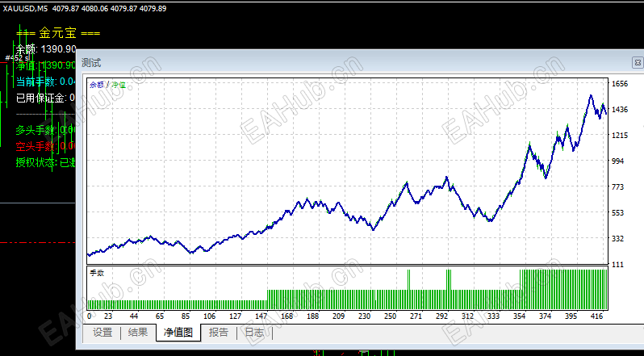
Task: Click the 994 value on y-axis
Action: click(617, 161)
